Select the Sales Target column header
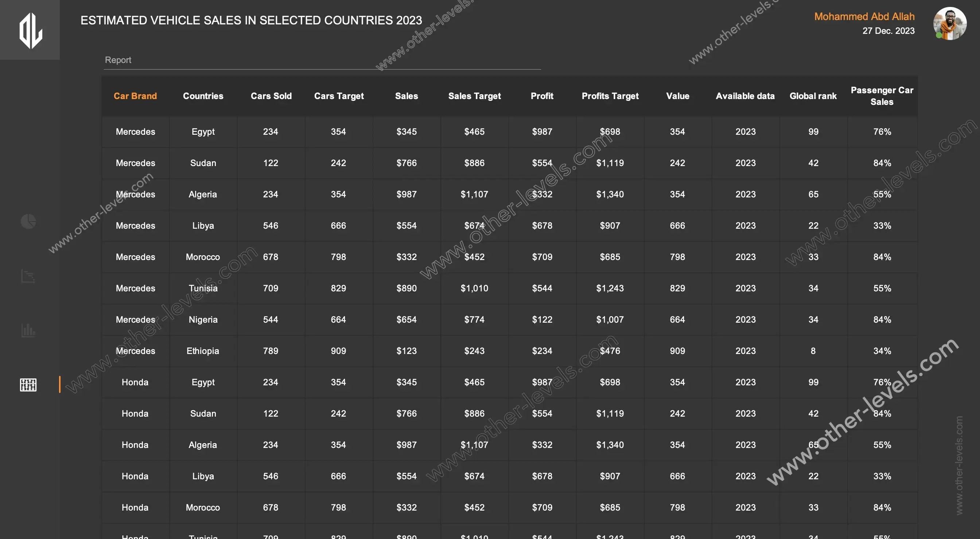This screenshot has height=539, width=980. click(474, 96)
